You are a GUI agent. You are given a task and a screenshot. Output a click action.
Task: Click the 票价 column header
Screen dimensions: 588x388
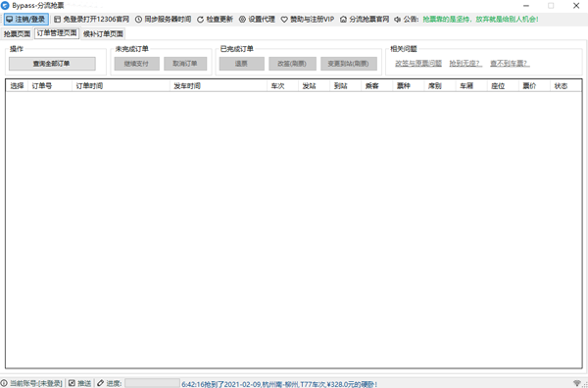[535, 86]
